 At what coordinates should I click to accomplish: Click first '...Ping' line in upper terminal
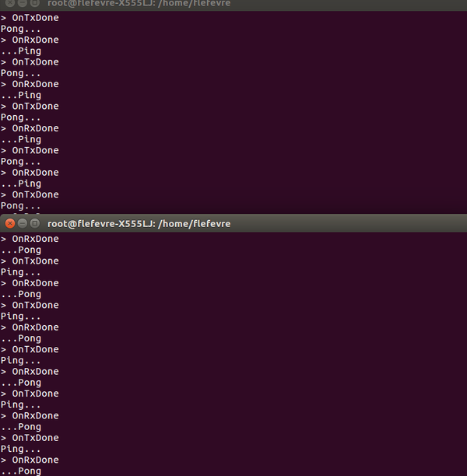tap(21, 51)
